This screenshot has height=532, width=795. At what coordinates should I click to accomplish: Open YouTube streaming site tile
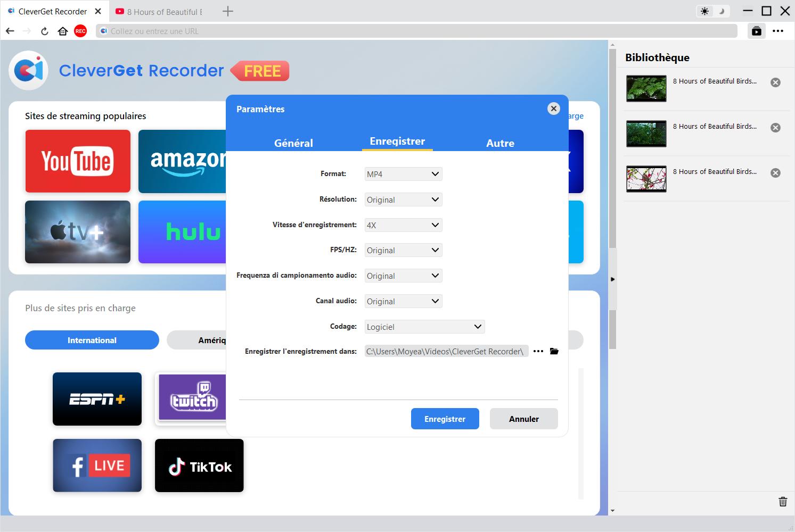(x=78, y=161)
